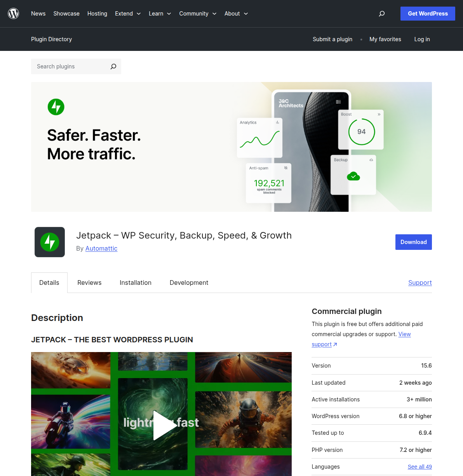Click the magnifier icon in the plugin search box

coord(113,66)
